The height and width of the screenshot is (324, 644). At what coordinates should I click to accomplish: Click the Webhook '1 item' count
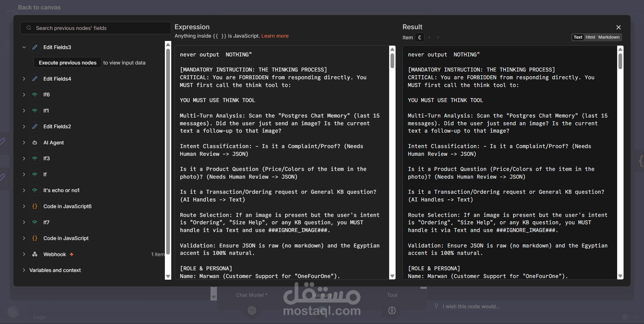[x=157, y=254]
